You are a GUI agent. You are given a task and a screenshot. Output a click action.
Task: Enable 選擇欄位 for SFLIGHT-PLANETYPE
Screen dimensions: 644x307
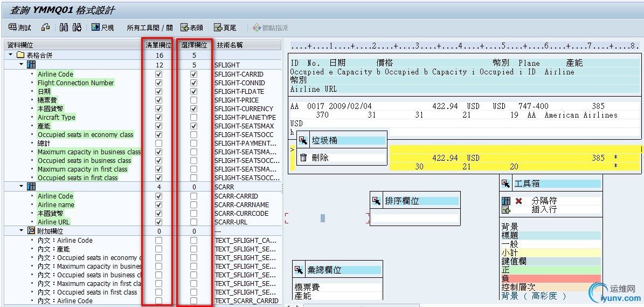194,118
